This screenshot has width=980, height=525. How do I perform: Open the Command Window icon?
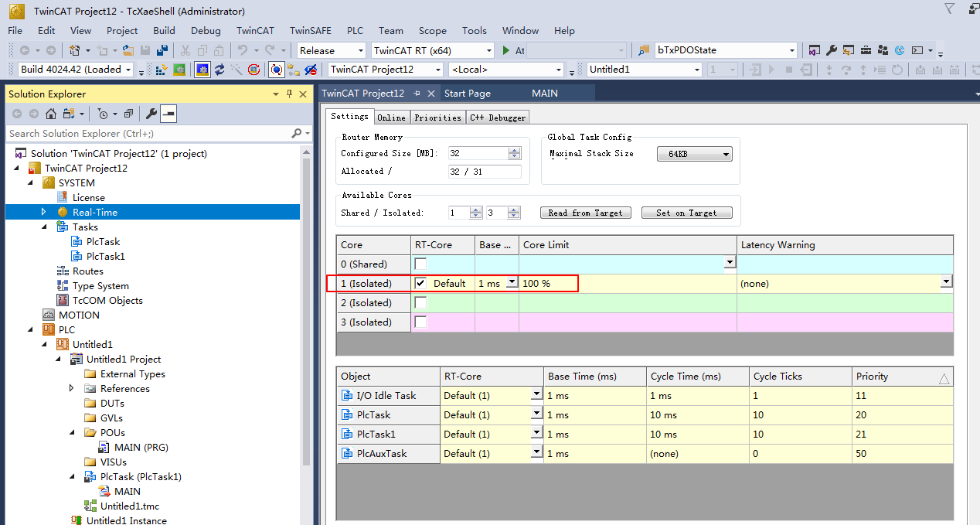[917, 50]
